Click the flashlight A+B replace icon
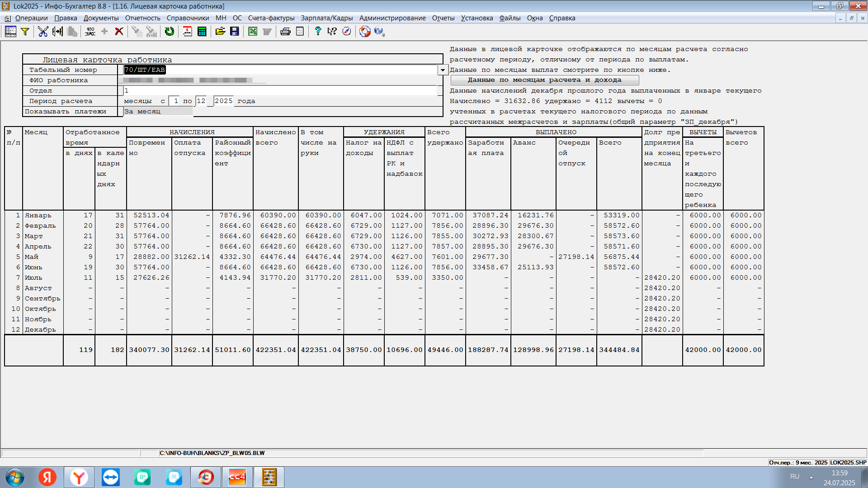868x488 pixels. click(151, 31)
